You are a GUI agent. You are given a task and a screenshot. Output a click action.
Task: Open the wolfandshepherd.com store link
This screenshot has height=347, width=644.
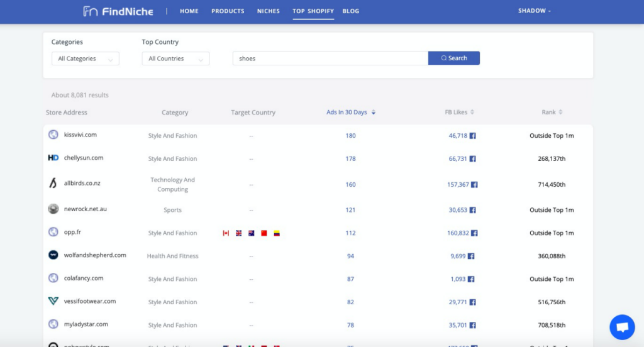[95, 255]
